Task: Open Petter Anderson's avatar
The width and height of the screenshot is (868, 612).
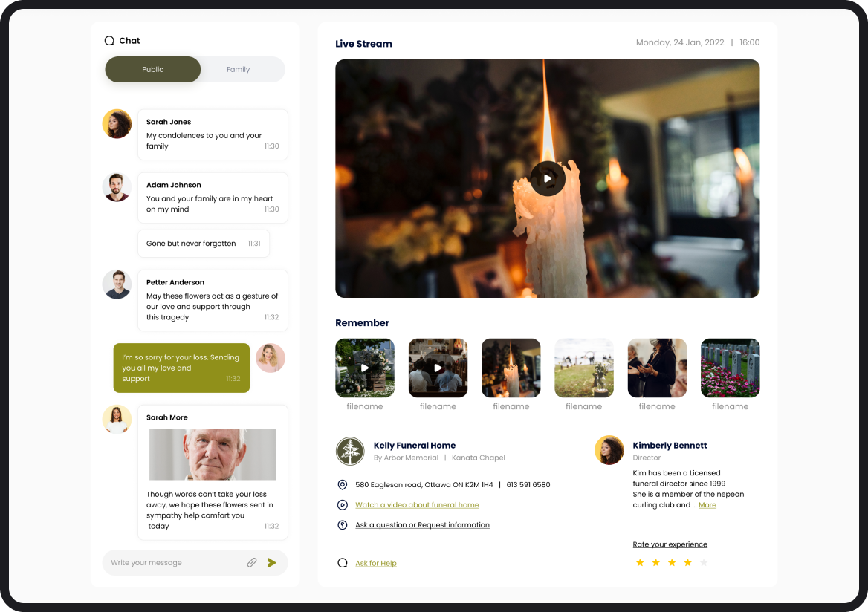Action: 117,284
